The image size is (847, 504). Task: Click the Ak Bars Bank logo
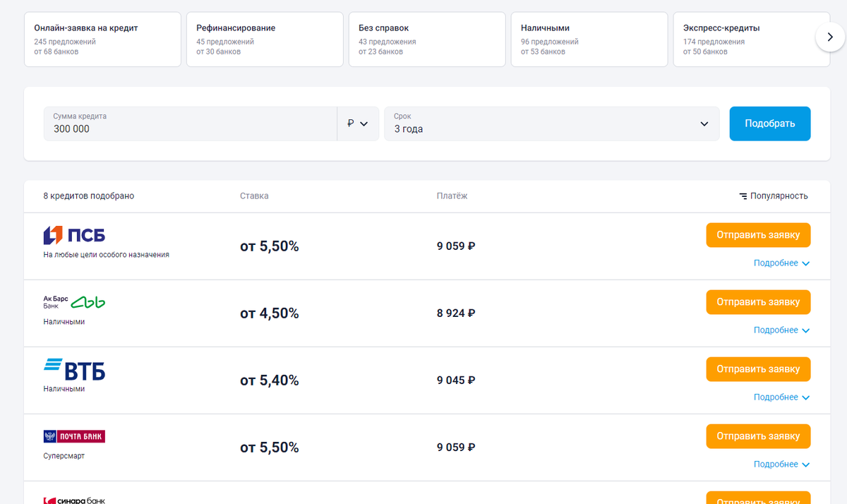(74, 302)
